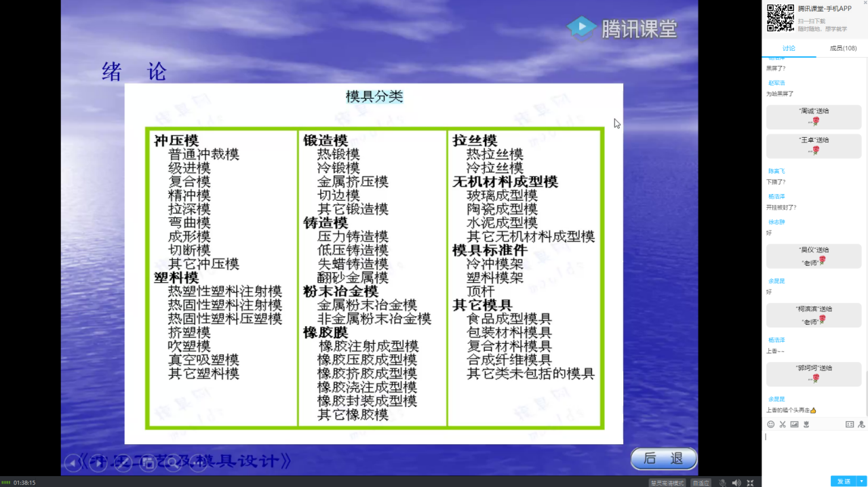
Task: Click the slide overlay pen tool icon
Action: pyautogui.click(x=121, y=463)
